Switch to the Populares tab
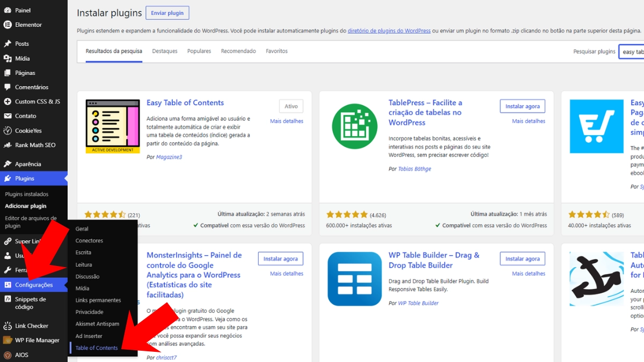This screenshot has width=644, height=362. (x=199, y=51)
